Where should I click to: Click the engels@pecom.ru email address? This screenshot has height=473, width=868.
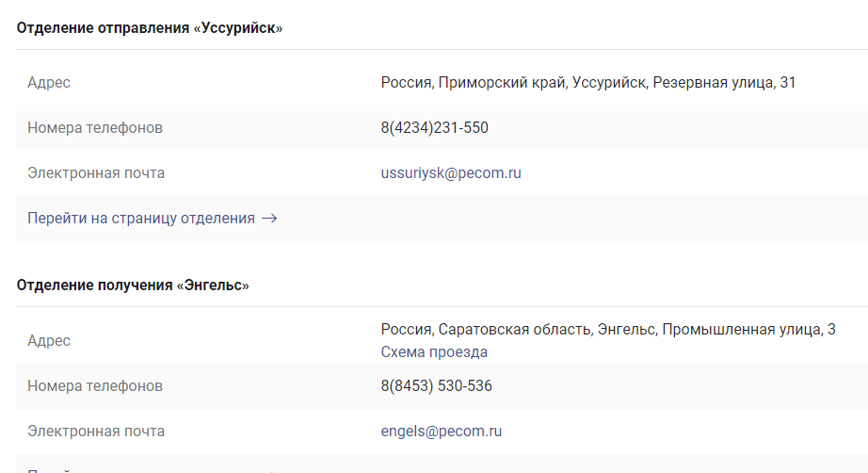[x=442, y=432]
